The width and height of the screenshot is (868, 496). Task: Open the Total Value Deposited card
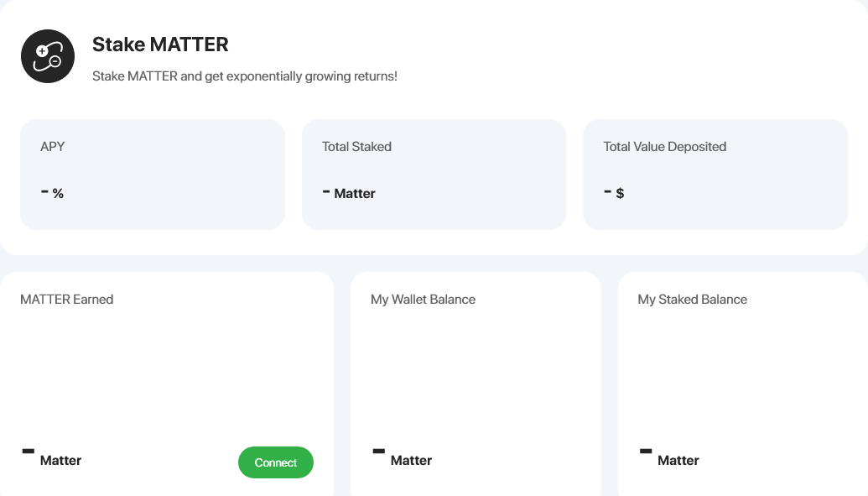click(715, 175)
